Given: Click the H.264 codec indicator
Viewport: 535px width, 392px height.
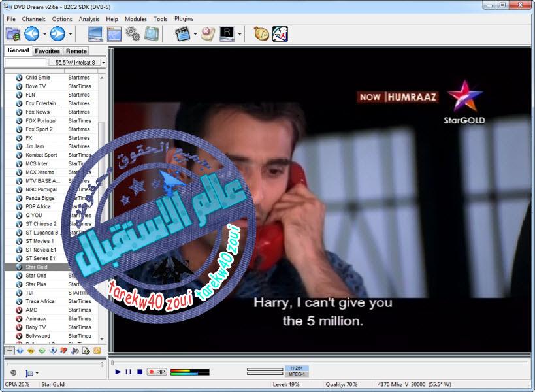Looking at the screenshot, I should coord(297,368).
